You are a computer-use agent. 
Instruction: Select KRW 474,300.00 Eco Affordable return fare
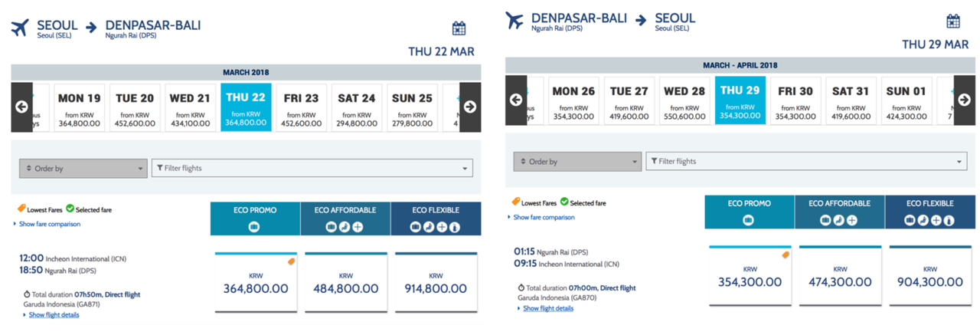(x=840, y=274)
